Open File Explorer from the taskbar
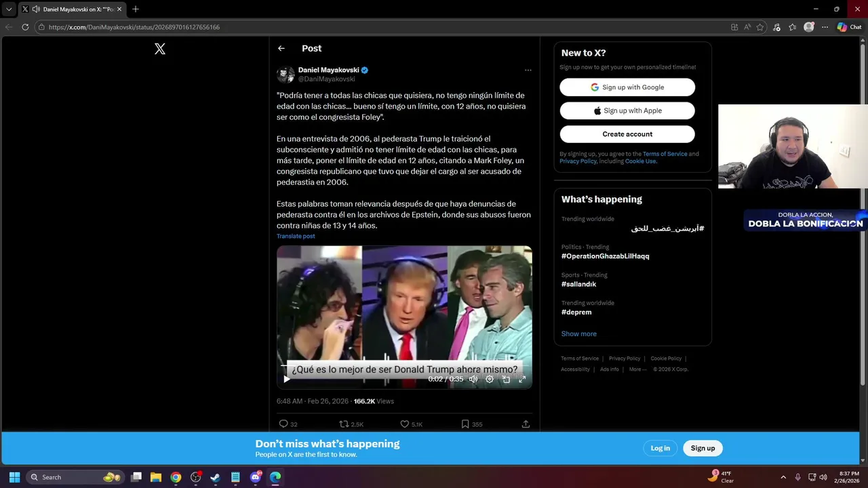Screen dimensions: 868x488 pyautogui.click(x=156, y=477)
